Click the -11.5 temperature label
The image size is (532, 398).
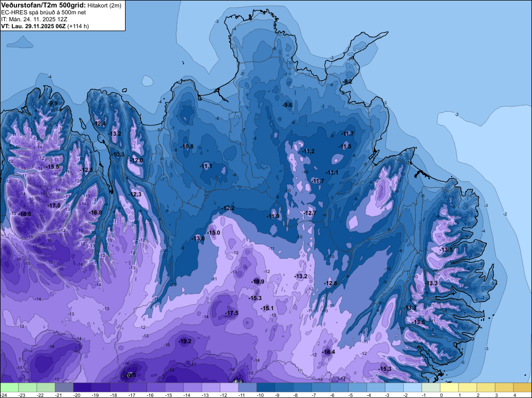(345, 146)
